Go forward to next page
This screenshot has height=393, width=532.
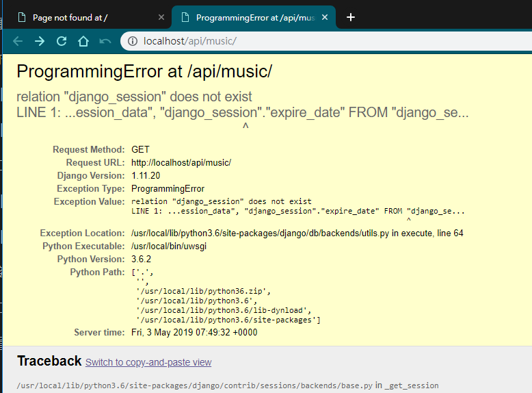(x=40, y=42)
